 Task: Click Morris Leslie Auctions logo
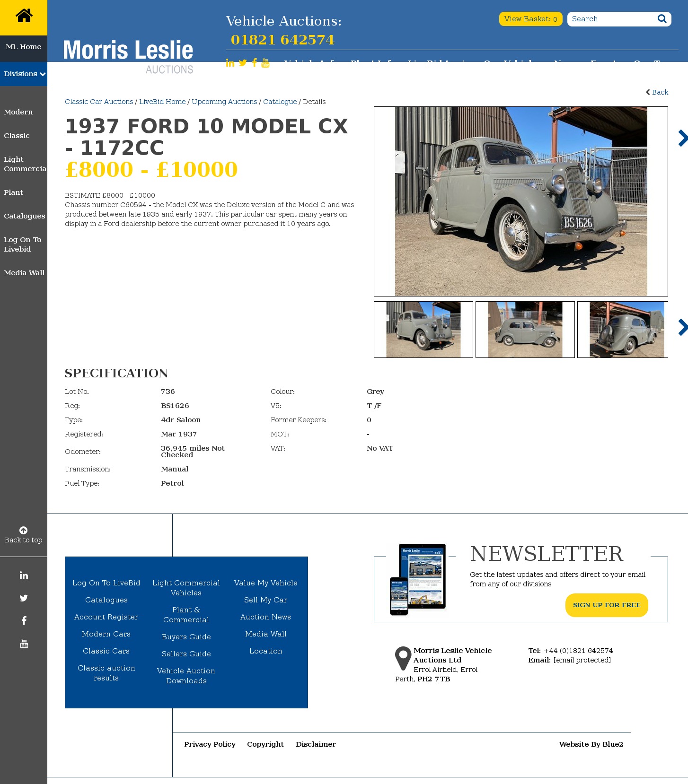(x=128, y=56)
